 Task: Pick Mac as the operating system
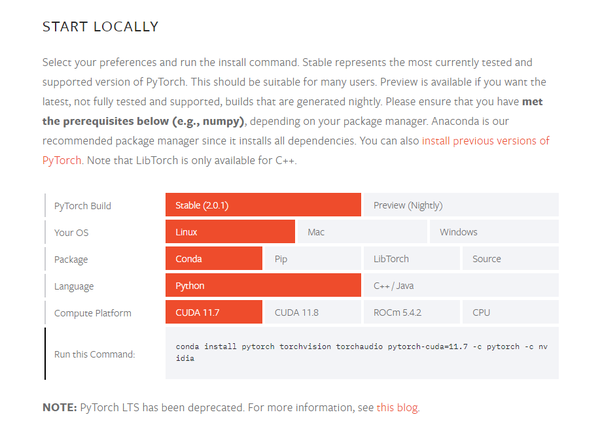[361, 232]
